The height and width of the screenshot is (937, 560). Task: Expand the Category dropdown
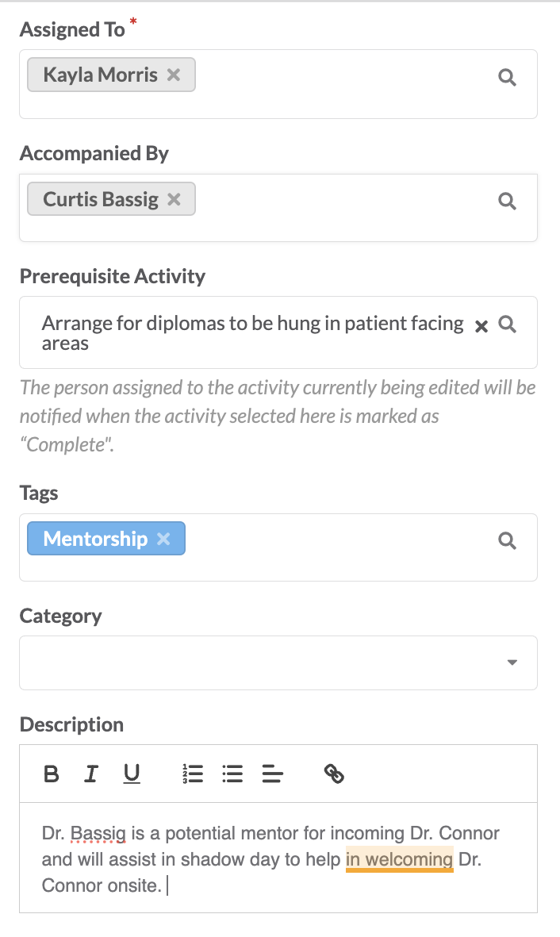coord(278,662)
